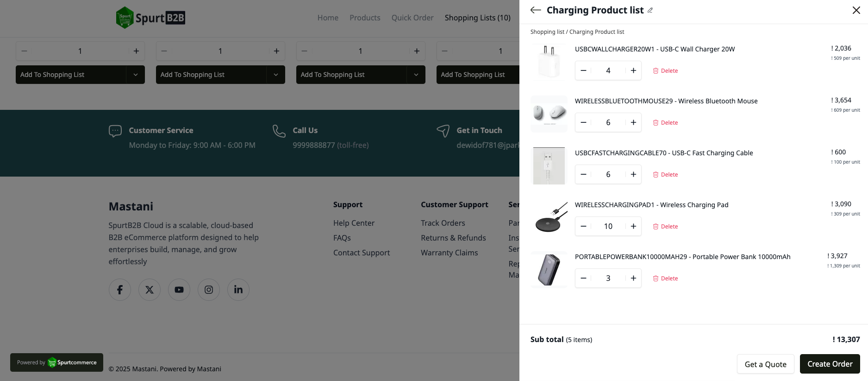The height and width of the screenshot is (381, 868).
Task: Open the Contact Support link
Action: [362, 253]
